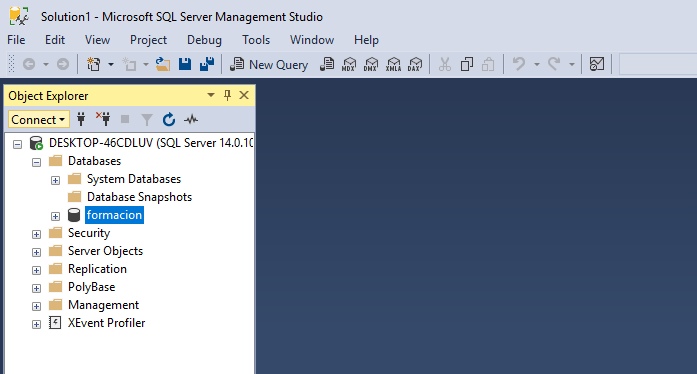Click the Stop icon in Object Explorer
This screenshot has width=697, height=374.
pos(125,119)
